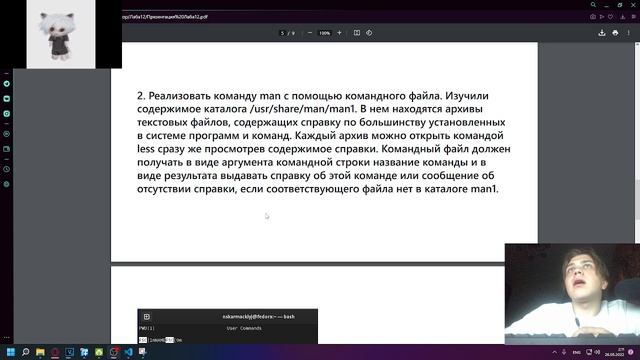Take a snapshot with camera icon
Viewport: 640px width, 360px height.
point(593,17)
